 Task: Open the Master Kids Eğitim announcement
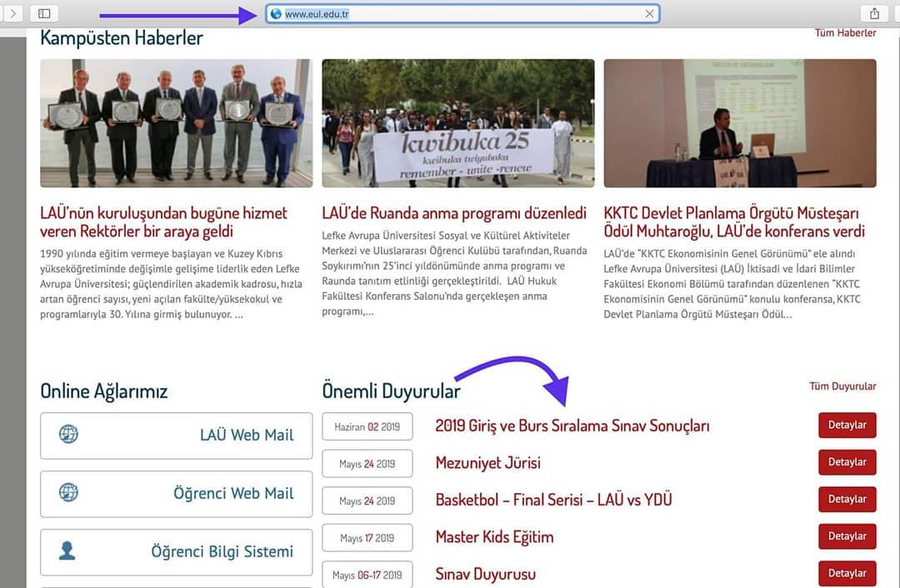tap(494, 537)
